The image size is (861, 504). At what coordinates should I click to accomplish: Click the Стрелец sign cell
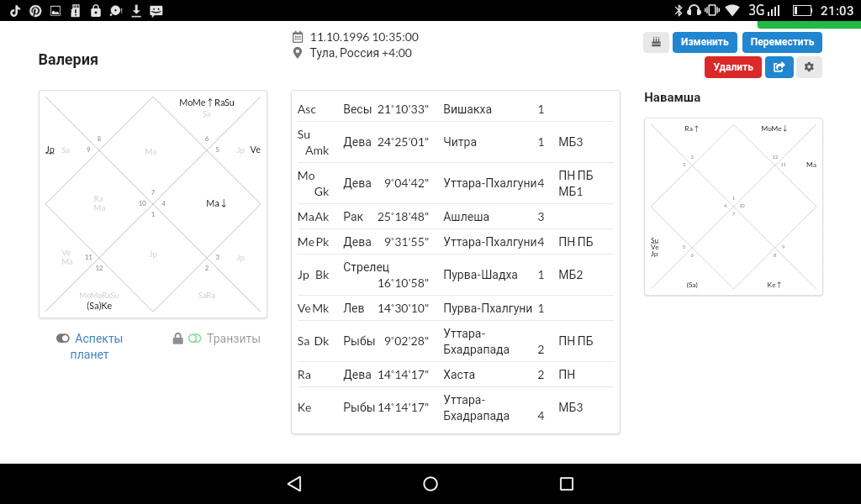point(367,267)
